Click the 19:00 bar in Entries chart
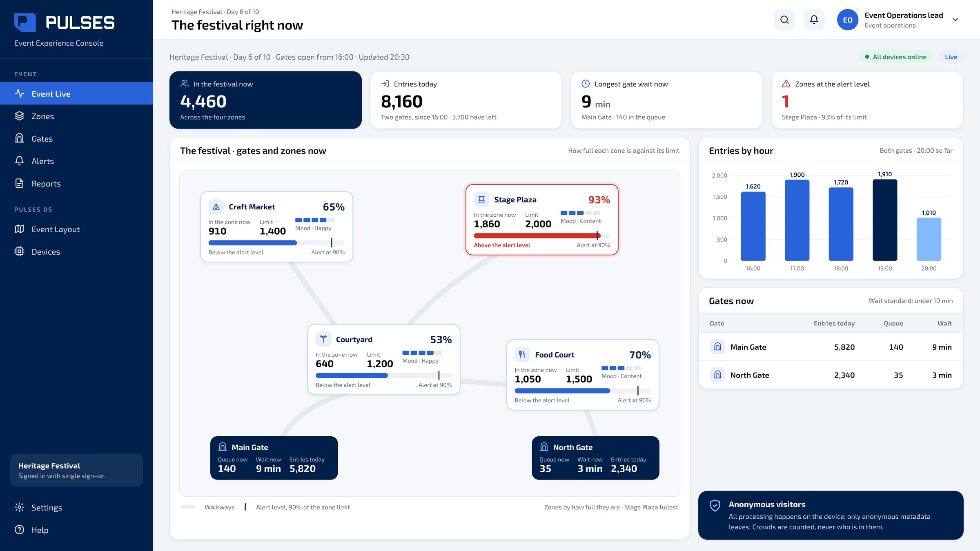 click(x=885, y=220)
